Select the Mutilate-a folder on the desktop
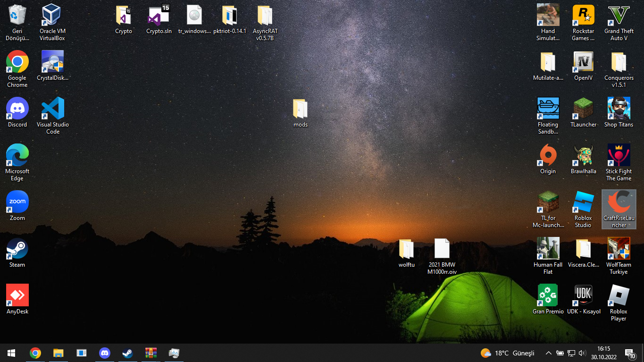This screenshot has height=362, width=644. pyautogui.click(x=548, y=66)
